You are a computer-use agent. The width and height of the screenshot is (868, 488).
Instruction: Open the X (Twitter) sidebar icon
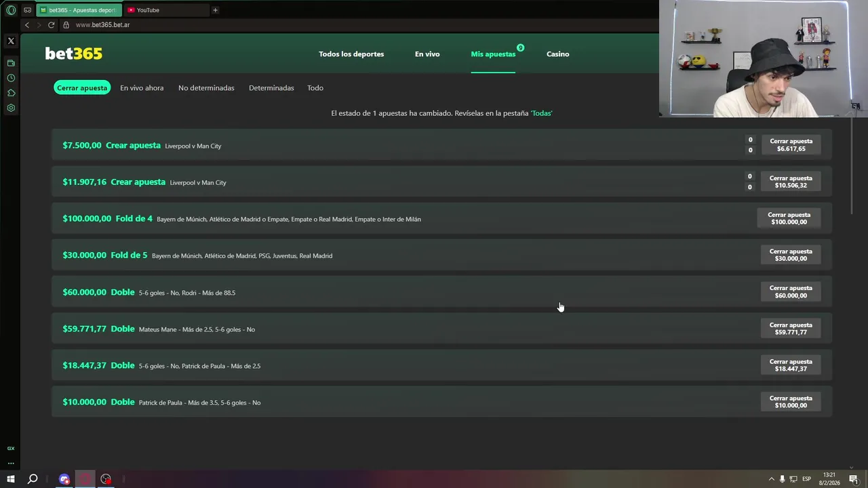(11, 41)
